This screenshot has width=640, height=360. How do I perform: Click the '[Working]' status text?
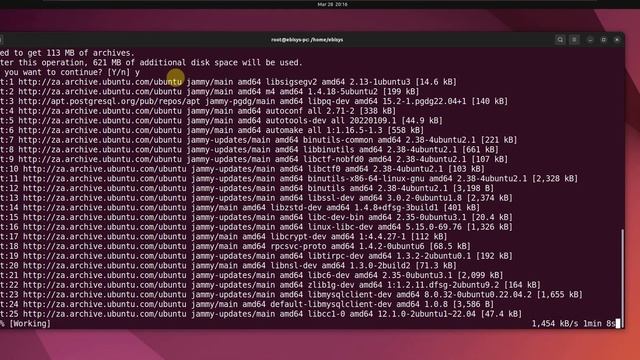30,324
